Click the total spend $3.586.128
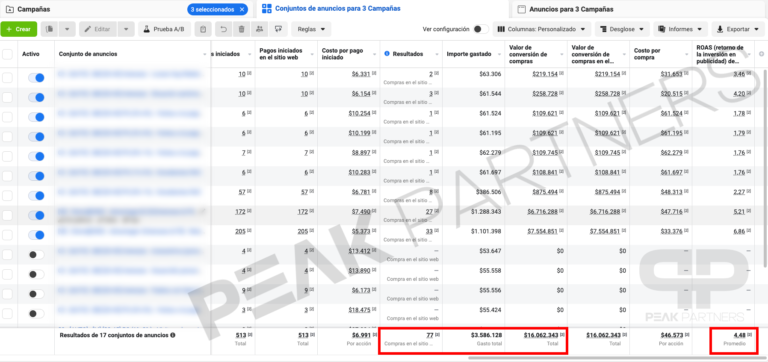The width and height of the screenshot is (768, 362). (486, 335)
